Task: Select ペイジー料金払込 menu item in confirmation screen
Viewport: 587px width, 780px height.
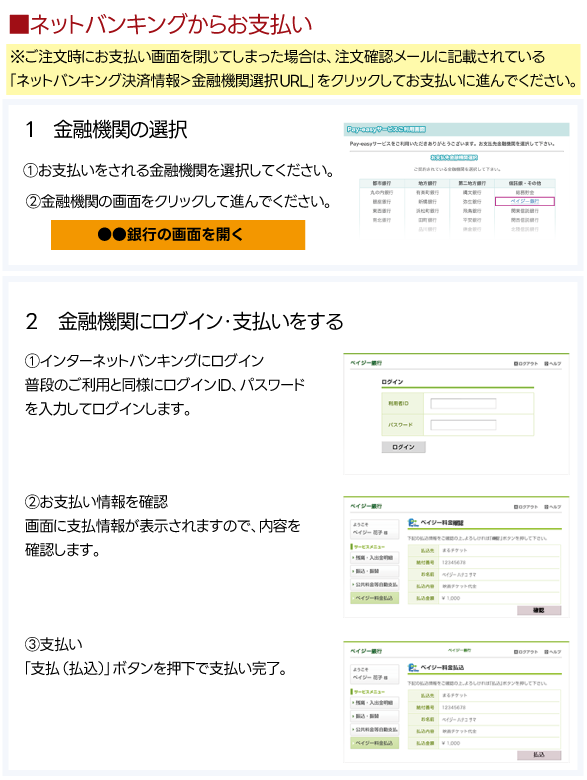Action: (x=375, y=598)
